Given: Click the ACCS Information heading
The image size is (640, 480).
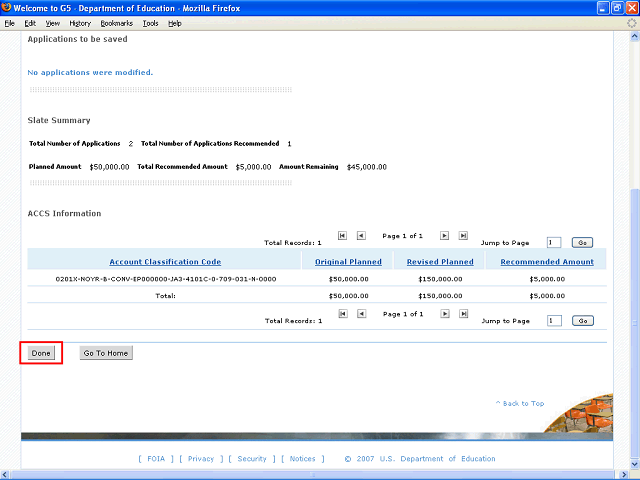Looking at the screenshot, I should [64, 213].
